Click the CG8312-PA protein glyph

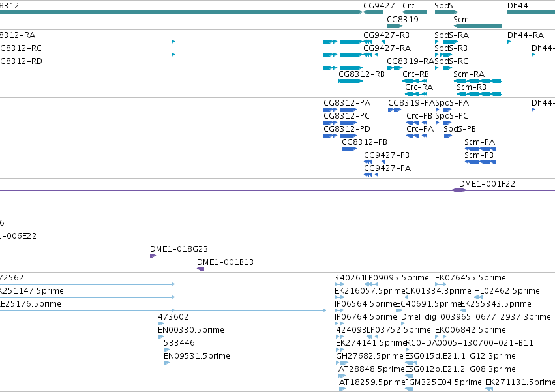tap(340, 110)
